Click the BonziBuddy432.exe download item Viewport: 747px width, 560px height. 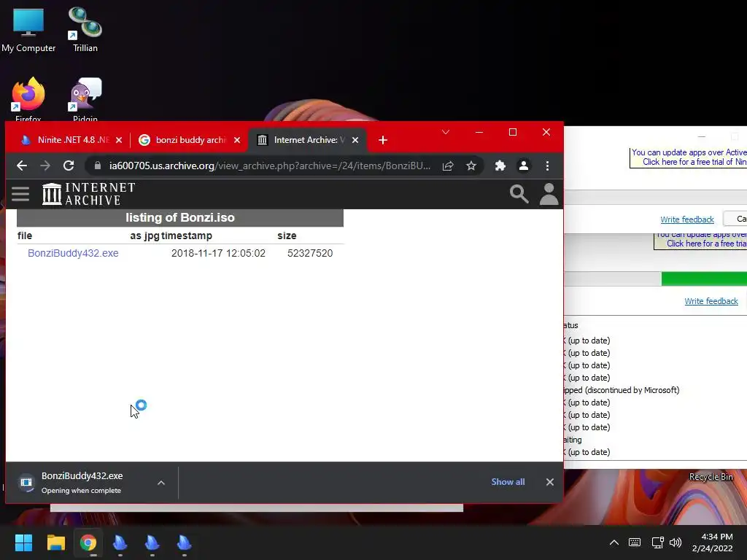point(82,483)
